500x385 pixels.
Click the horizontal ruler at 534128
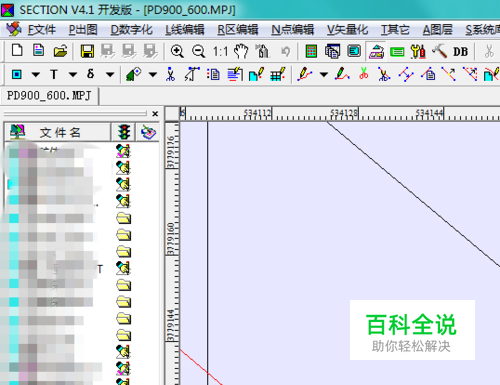(344, 113)
